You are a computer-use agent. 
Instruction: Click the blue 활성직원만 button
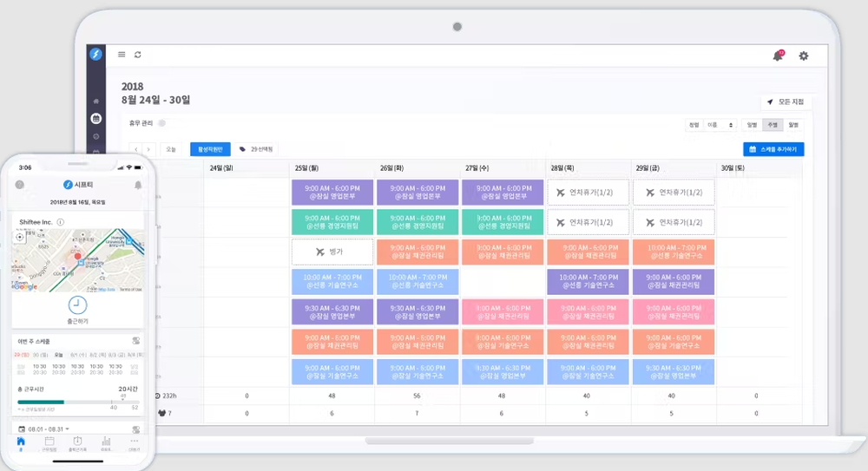(x=210, y=149)
